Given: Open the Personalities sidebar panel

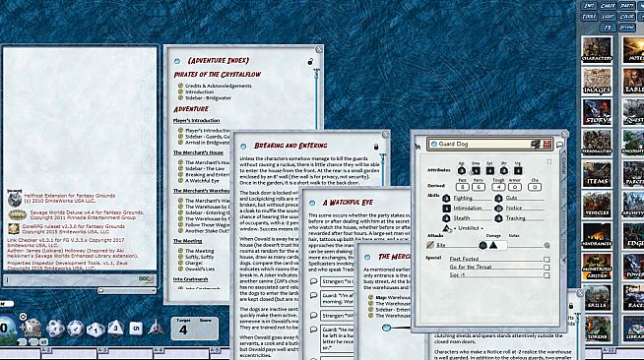Looking at the screenshot, I should pyautogui.click(x=597, y=143).
